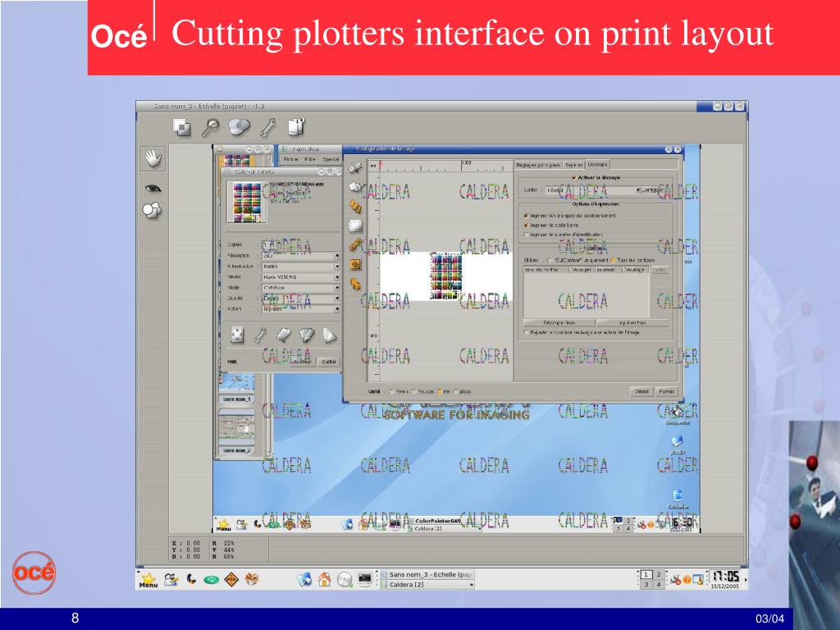Viewport: 840px width, 630px height.
Task: Click the duplicate pages icon in top toolbar
Action: tap(296, 127)
